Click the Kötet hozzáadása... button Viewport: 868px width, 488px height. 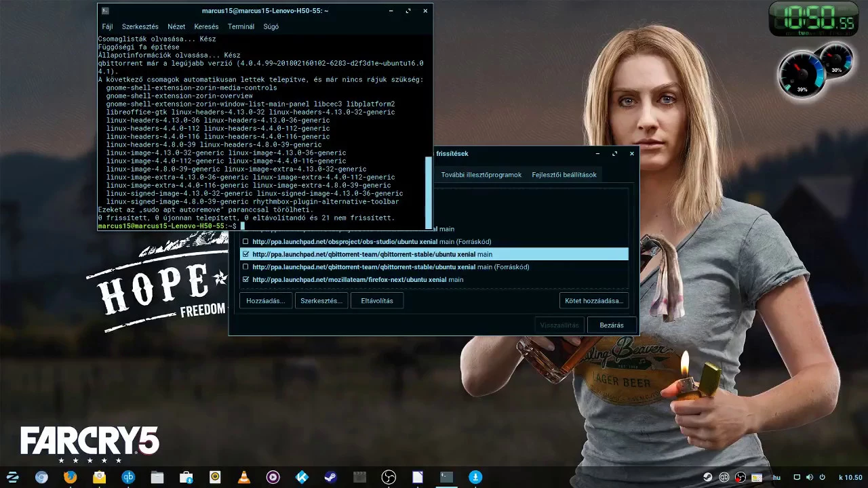pyautogui.click(x=593, y=301)
